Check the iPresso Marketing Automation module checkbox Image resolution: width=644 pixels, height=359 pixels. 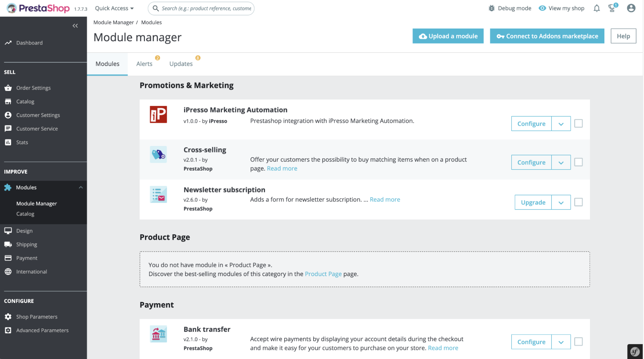coord(578,123)
